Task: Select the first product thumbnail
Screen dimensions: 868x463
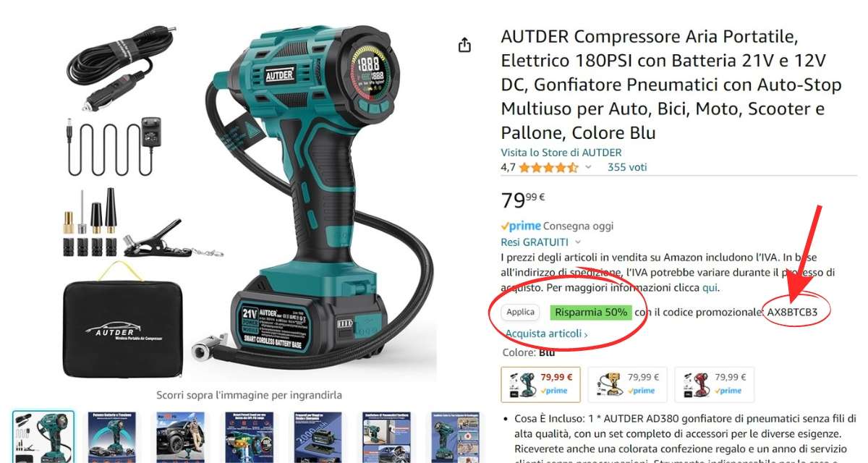Action: pyautogui.click(x=43, y=436)
